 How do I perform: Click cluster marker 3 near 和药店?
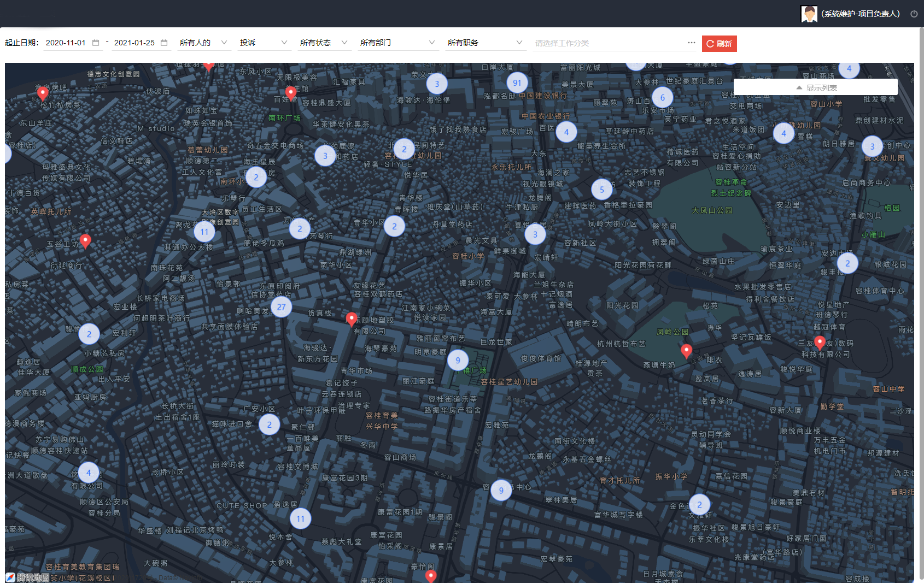[x=325, y=156]
